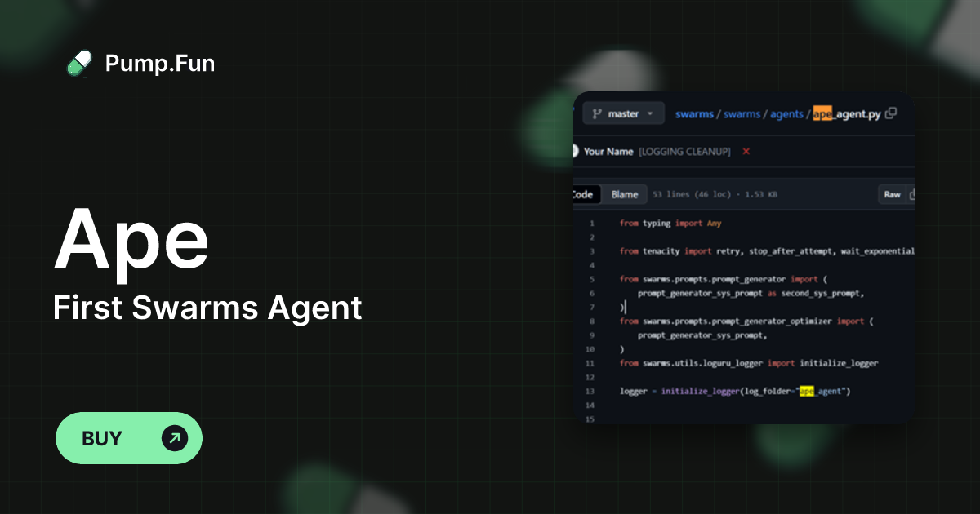
Task: Click the first swarms breadcrumb link
Action: 694,114
